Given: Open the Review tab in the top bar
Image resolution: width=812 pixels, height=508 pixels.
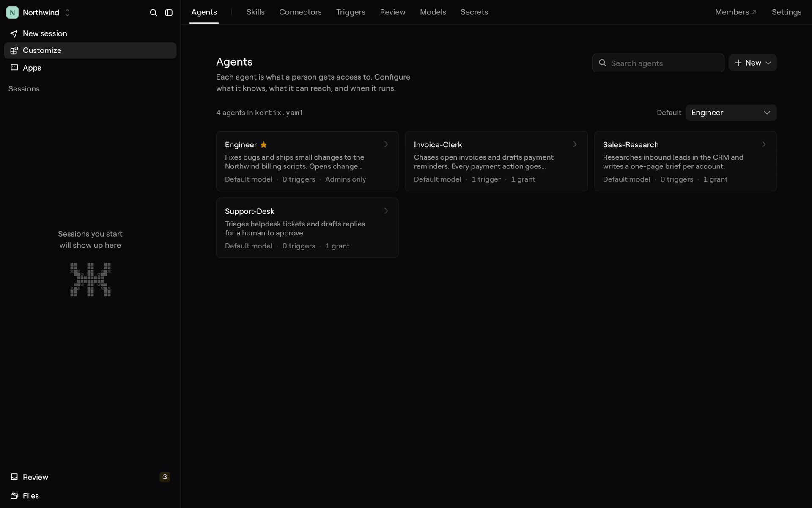Looking at the screenshot, I should tap(392, 12).
